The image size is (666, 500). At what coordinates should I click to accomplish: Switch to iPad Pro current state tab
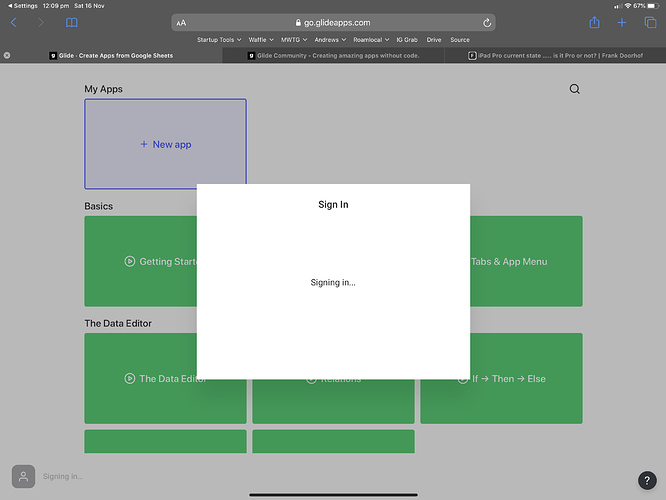[x=555, y=55]
